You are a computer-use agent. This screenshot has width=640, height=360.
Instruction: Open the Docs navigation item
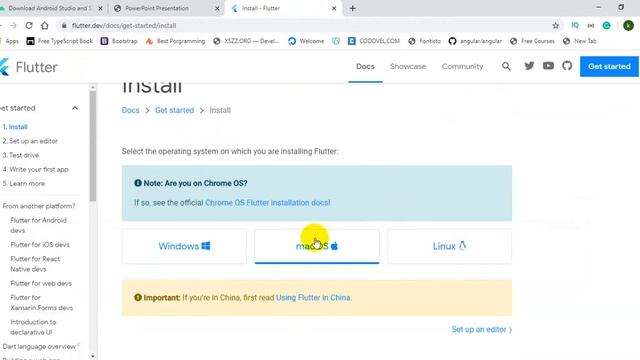pos(365,66)
